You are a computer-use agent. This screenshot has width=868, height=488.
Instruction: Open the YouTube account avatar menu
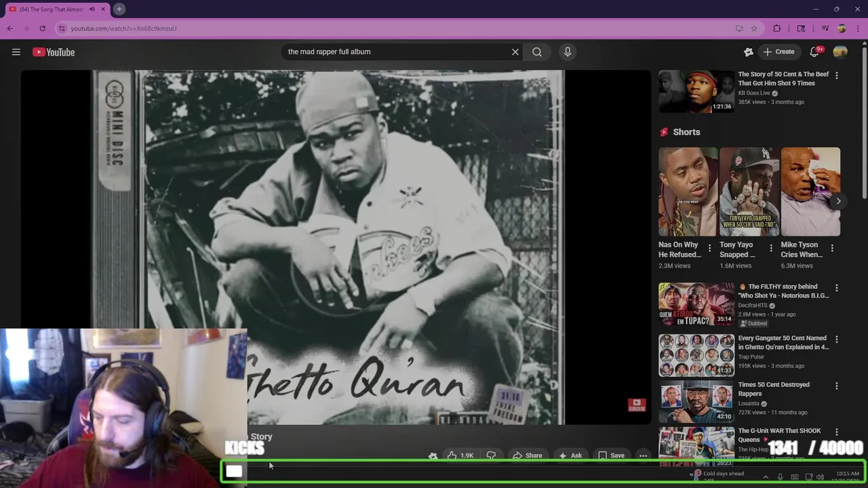click(840, 52)
